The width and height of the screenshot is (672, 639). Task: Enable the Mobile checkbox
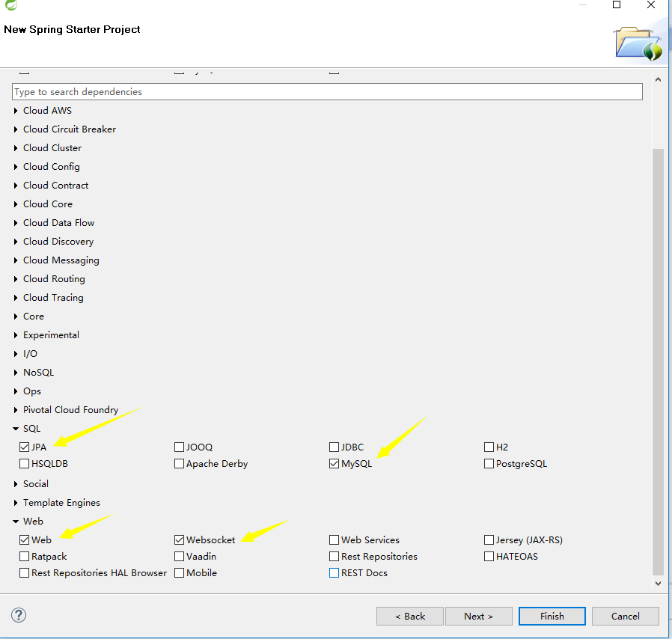pos(179,573)
